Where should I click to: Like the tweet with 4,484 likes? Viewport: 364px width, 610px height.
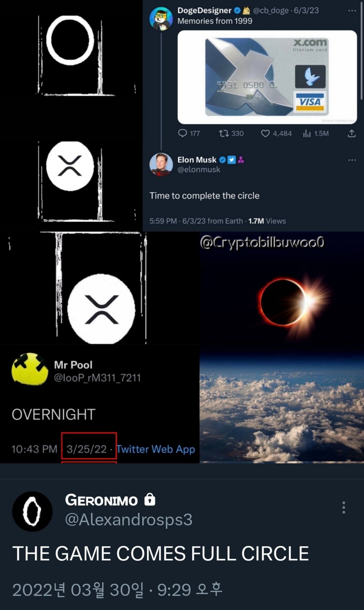pyautogui.click(x=265, y=133)
